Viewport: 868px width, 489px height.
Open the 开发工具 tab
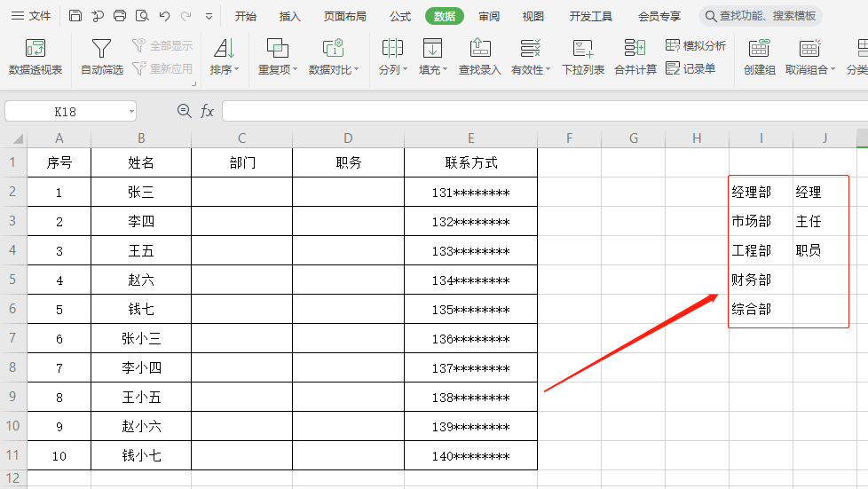click(x=591, y=17)
